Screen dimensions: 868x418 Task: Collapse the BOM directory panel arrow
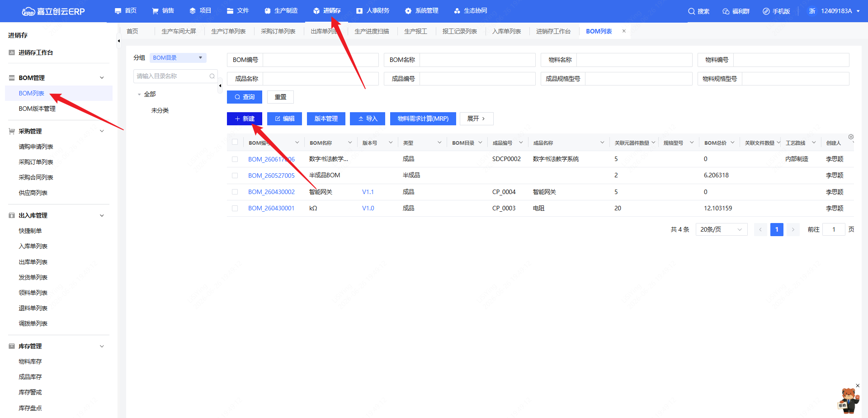(220, 85)
